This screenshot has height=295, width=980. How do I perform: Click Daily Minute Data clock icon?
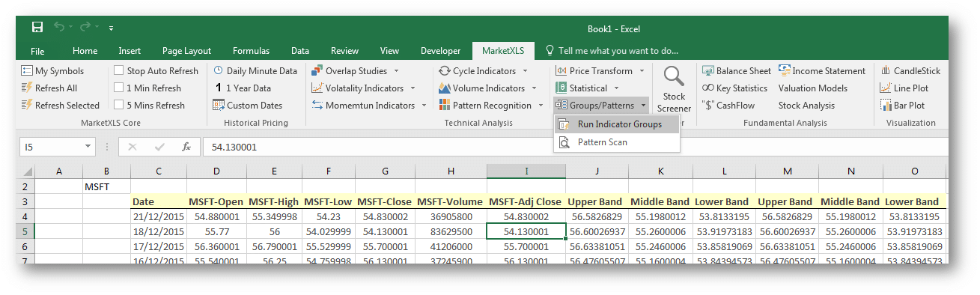point(218,71)
